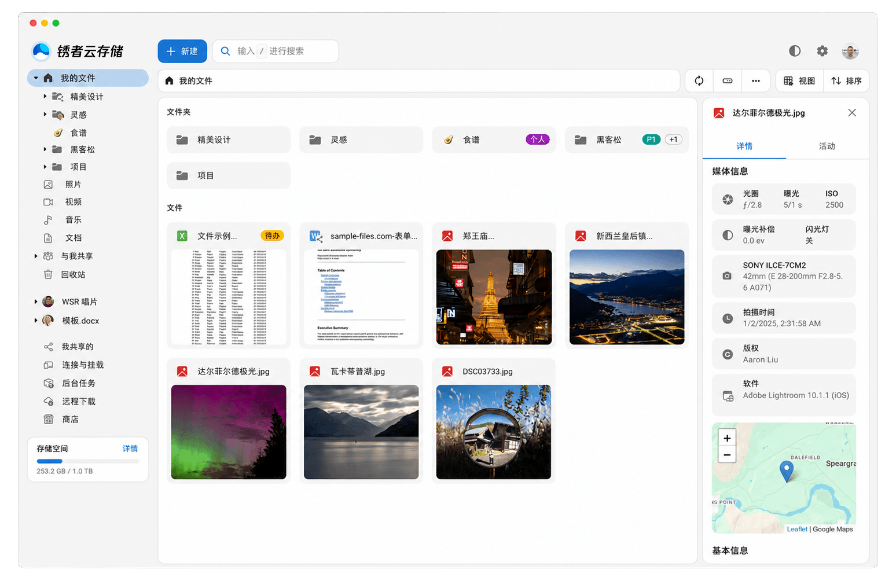Expand the 项目 sidebar folder
The width and height of the screenshot is (896, 588).
pos(45,167)
